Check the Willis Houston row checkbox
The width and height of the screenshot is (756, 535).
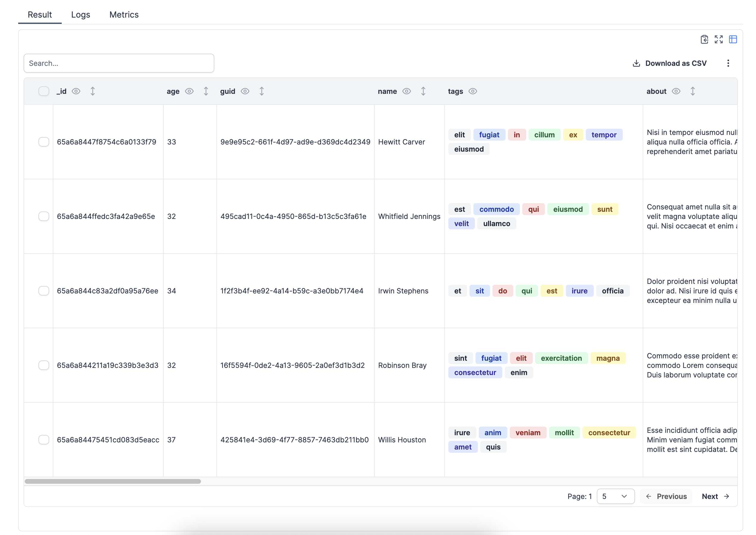tap(44, 440)
